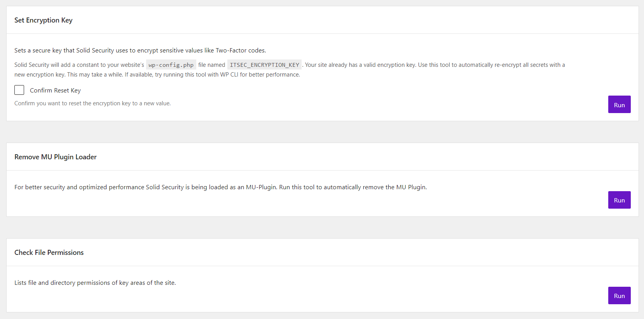Image resolution: width=644 pixels, height=319 pixels.
Task: Click the 'file named' text between code snippets
Action: [211, 65]
